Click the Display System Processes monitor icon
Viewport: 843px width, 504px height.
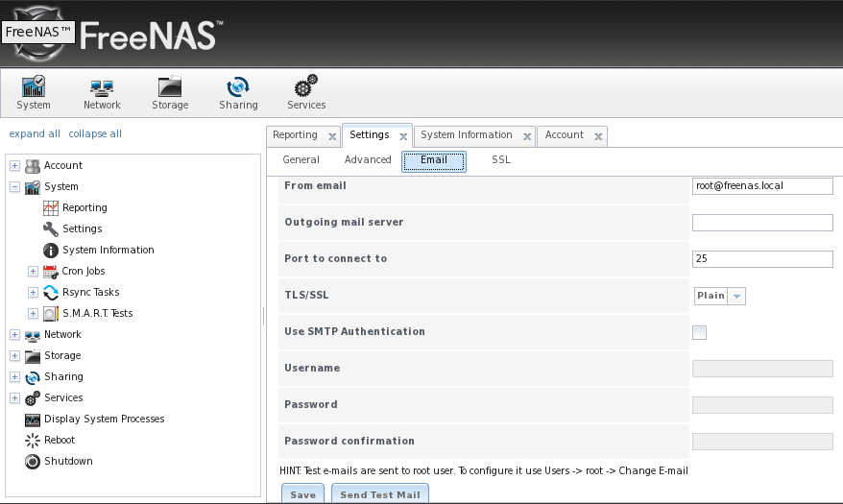[x=33, y=420]
